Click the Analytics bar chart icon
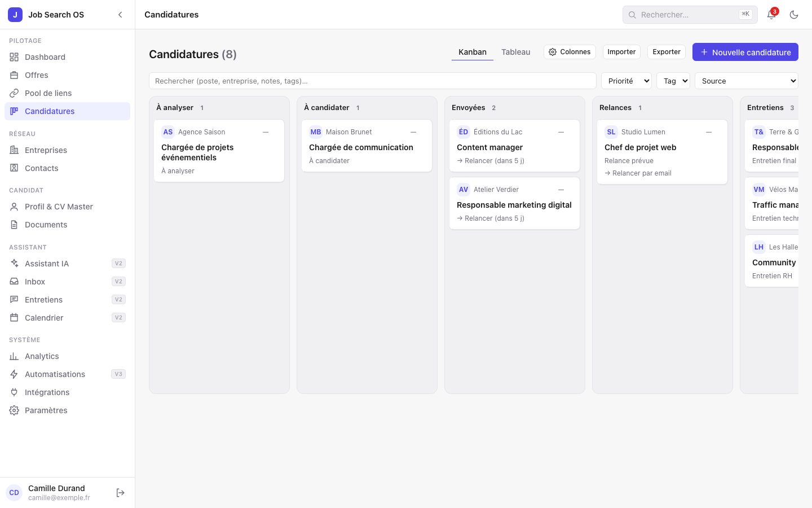The image size is (812, 508). (x=14, y=356)
